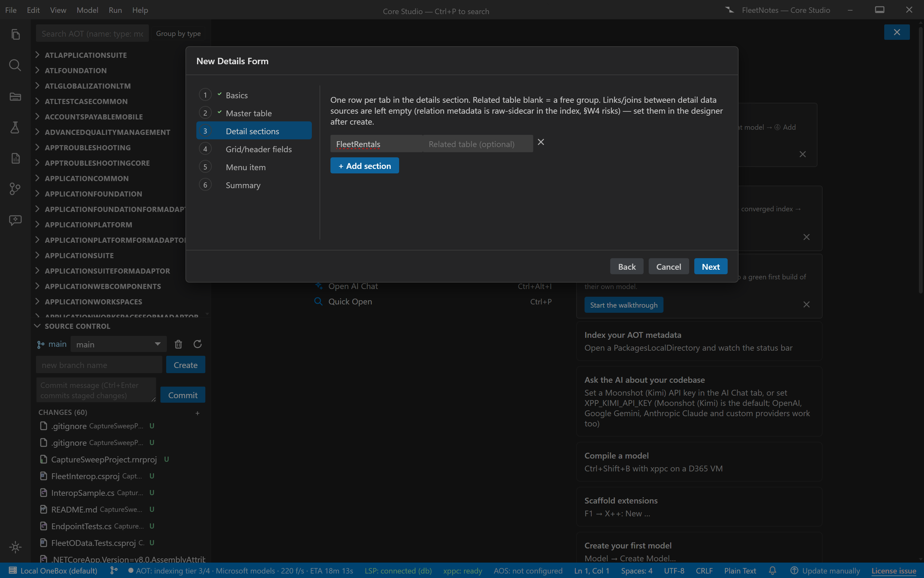Toggle Group by type in AOT search

178,34
